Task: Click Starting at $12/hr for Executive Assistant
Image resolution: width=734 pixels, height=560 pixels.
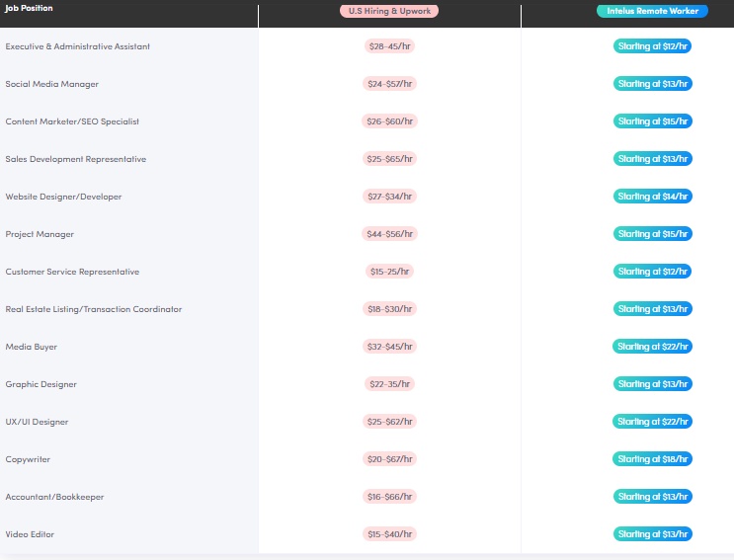Action: pos(652,46)
